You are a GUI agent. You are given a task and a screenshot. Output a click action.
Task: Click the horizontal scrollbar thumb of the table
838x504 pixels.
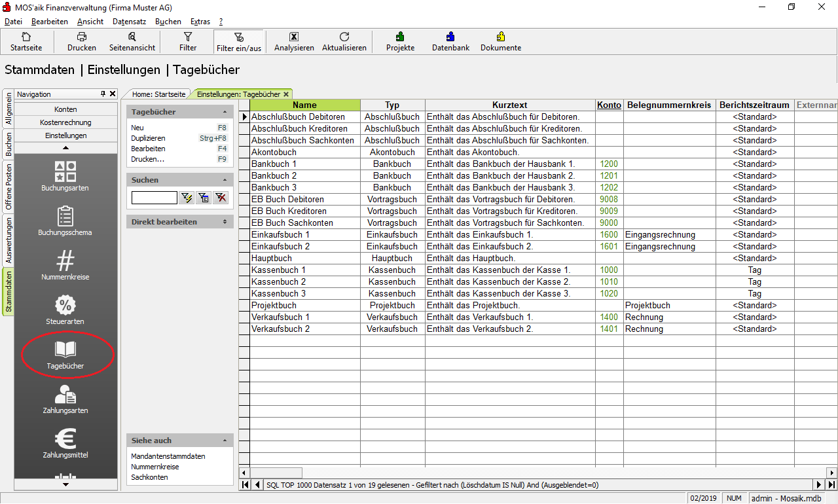(276, 473)
